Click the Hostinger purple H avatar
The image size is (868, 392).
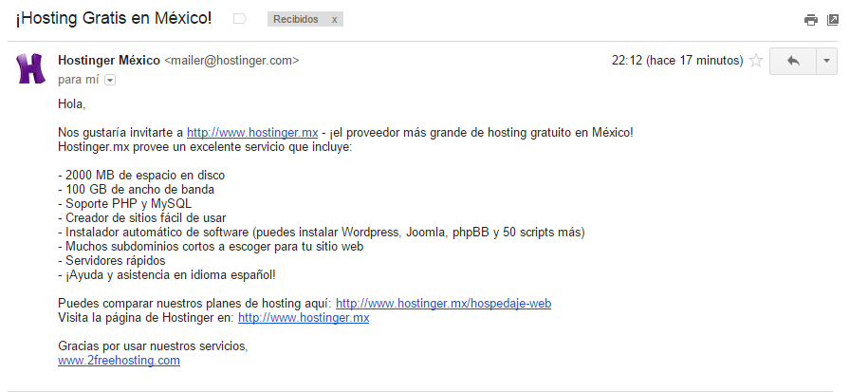click(30, 68)
